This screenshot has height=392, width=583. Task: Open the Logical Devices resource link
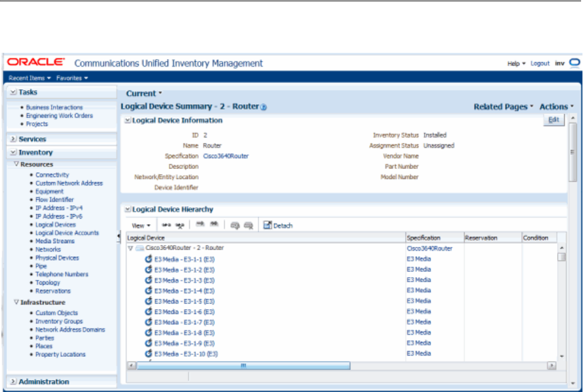click(55, 225)
